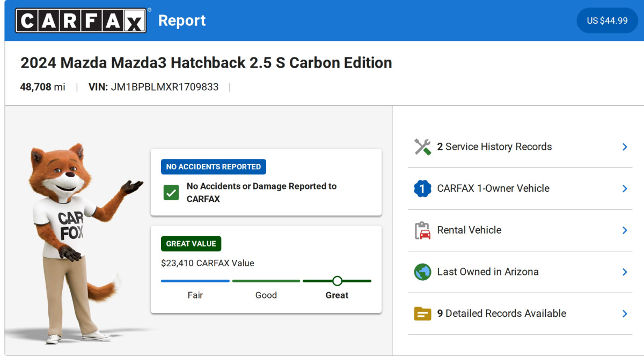Image resolution: width=644 pixels, height=356 pixels.
Task: Click the Great label under the slider
Action: (337, 295)
